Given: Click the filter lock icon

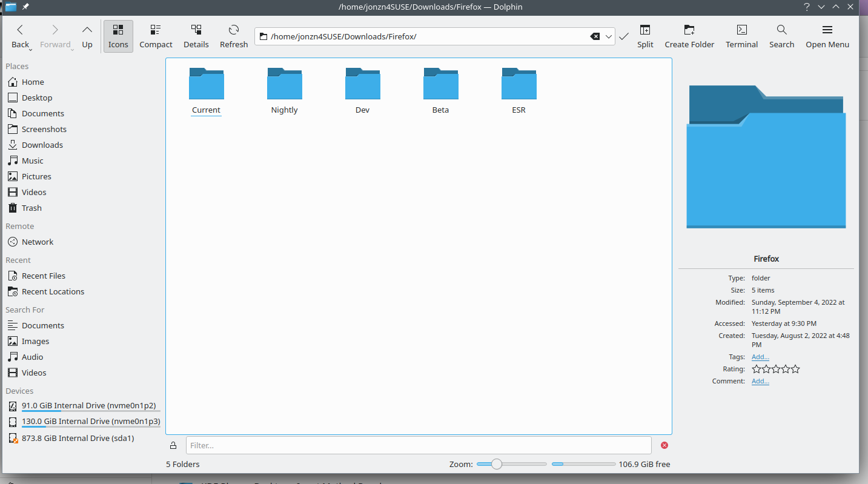Looking at the screenshot, I should [x=173, y=446].
